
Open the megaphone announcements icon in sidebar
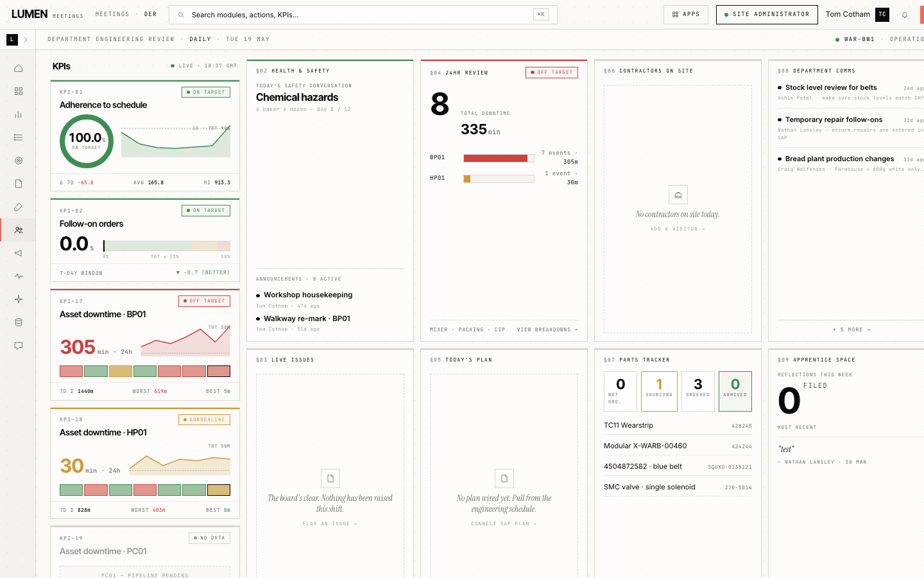[19, 253]
